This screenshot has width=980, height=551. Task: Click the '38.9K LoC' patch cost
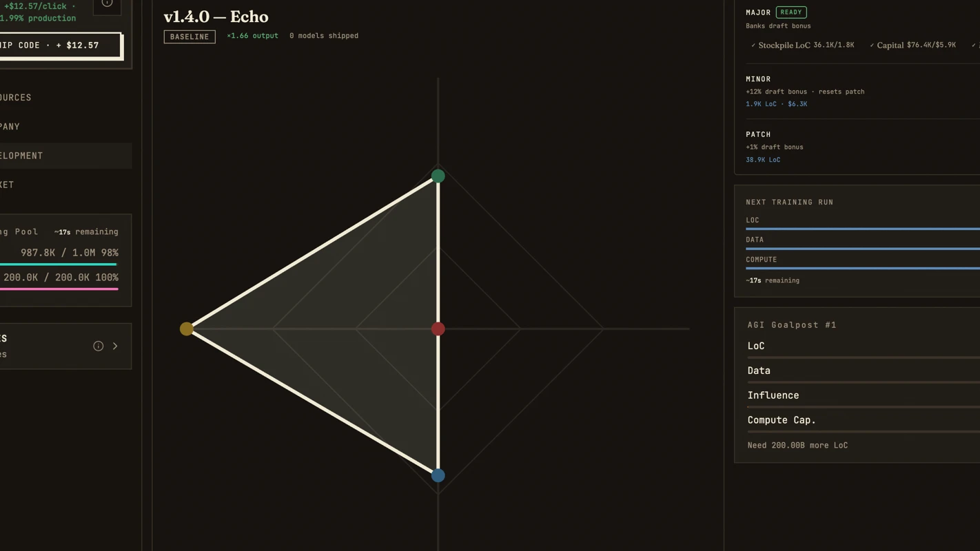[x=763, y=160]
